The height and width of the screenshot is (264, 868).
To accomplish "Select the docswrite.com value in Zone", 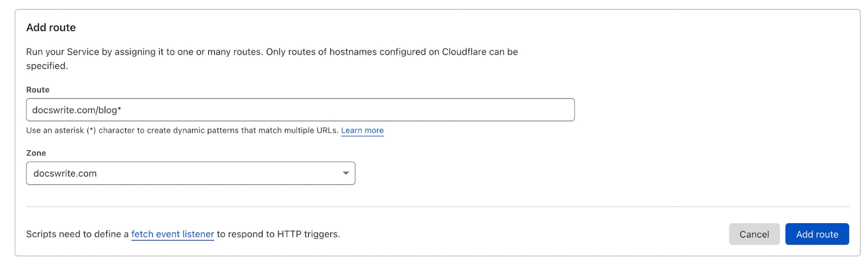I will point(65,173).
